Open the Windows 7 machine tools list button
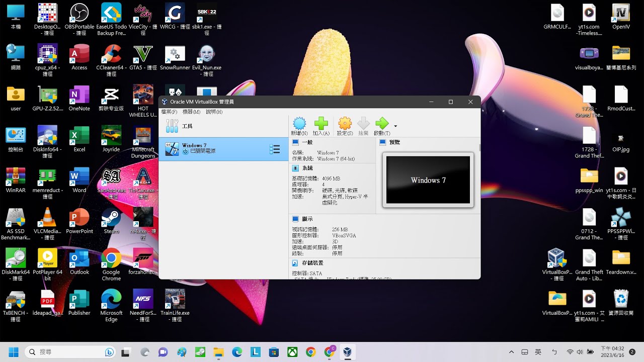The height and width of the screenshot is (362, 644). pyautogui.click(x=275, y=149)
